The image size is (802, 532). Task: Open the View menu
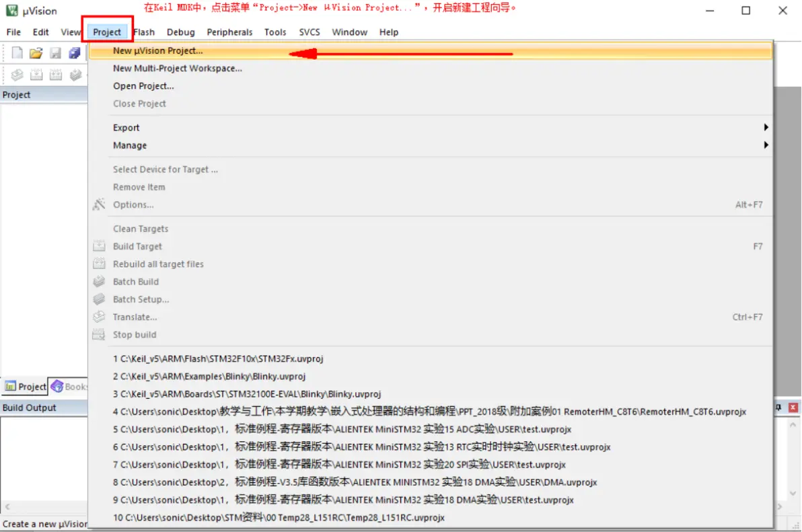(x=71, y=32)
